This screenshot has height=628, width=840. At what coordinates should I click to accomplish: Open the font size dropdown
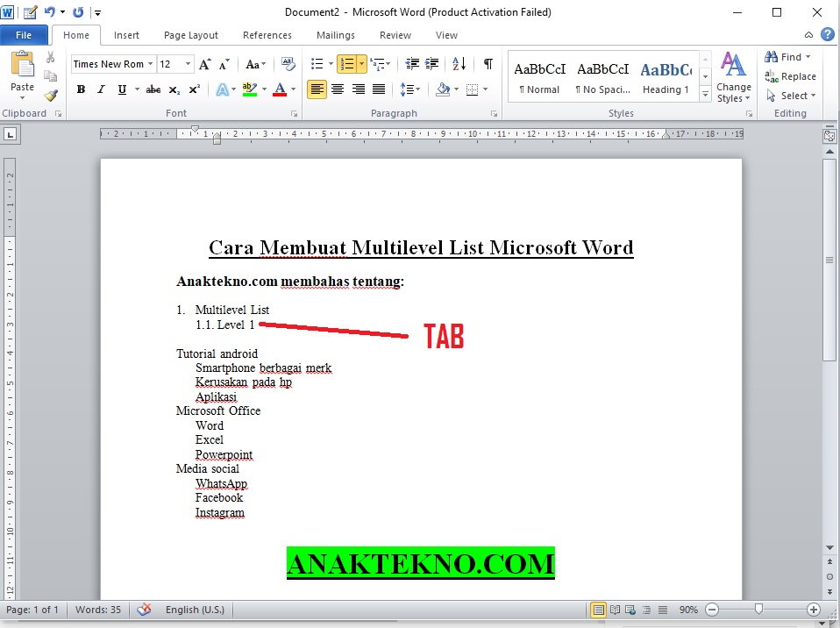point(188,64)
